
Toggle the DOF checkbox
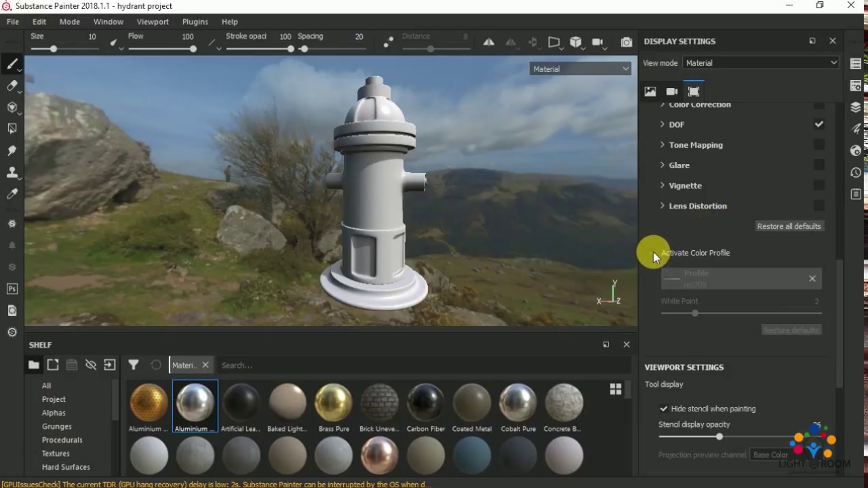(x=819, y=125)
